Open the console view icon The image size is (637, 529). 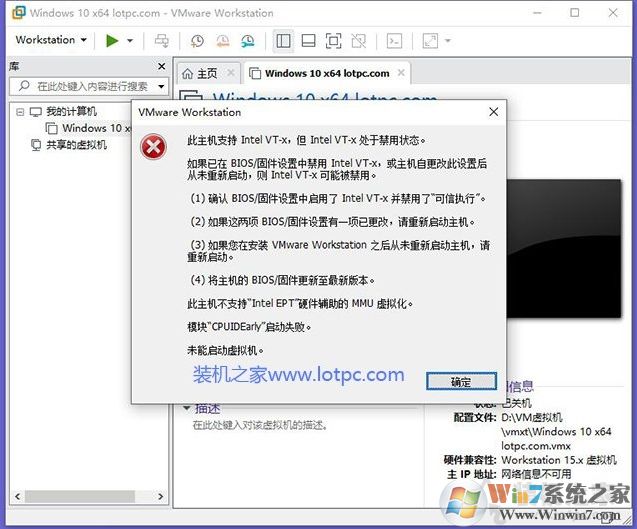point(394,41)
